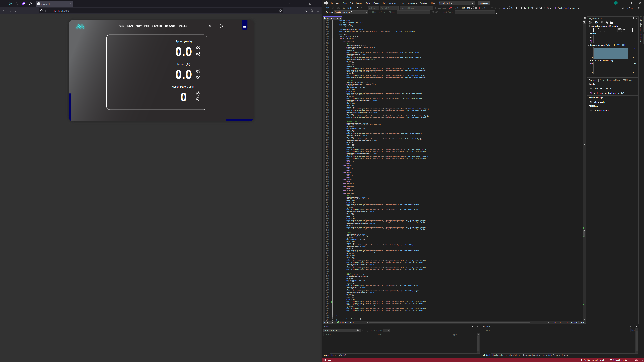Decrease Incline with the down arrow

click(198, 77)
